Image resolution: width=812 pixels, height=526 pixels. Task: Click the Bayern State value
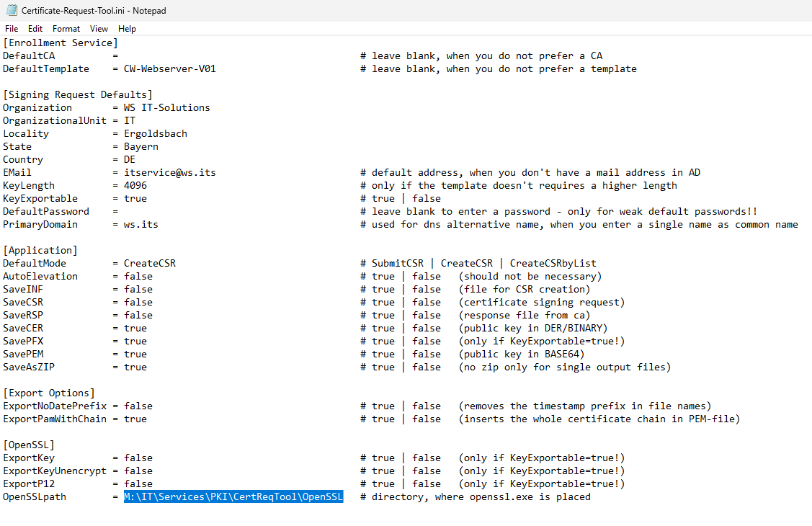click(x=140, y=146)
